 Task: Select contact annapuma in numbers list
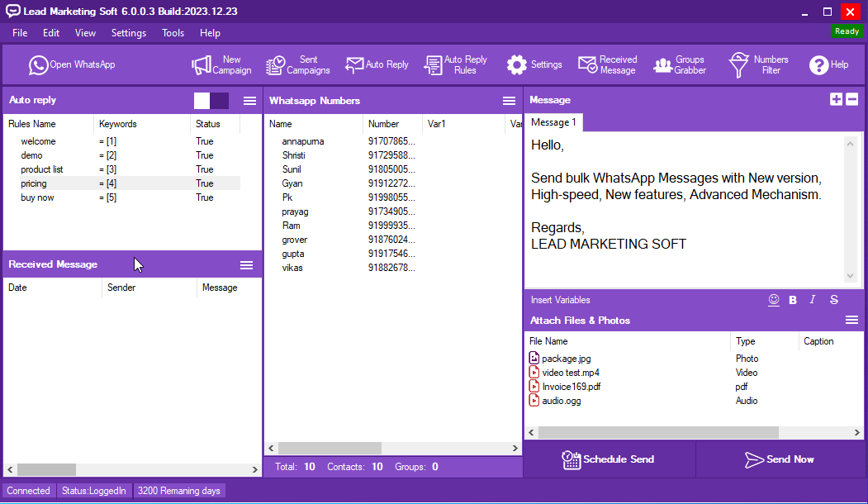[x=303, y=141]
